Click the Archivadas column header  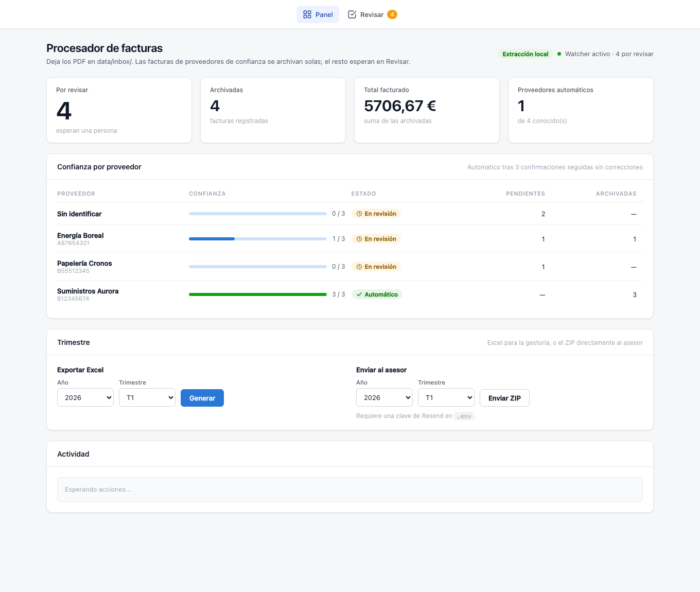616,194
